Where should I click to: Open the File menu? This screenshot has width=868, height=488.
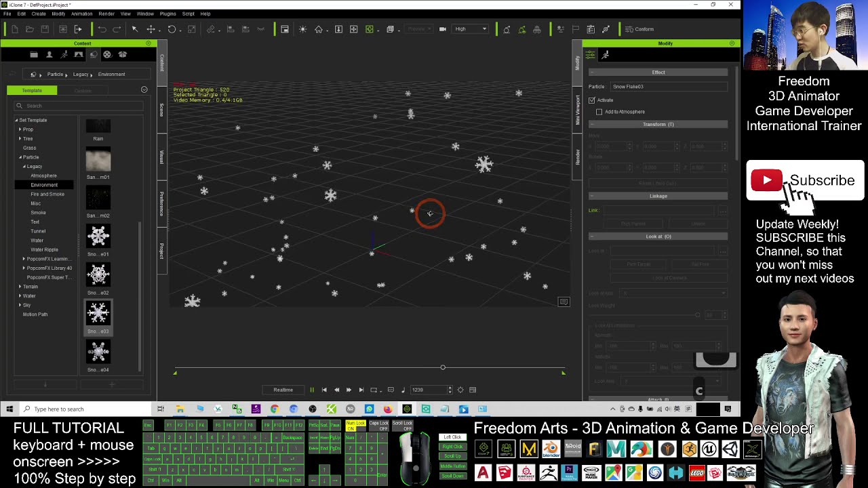[7, 14]
